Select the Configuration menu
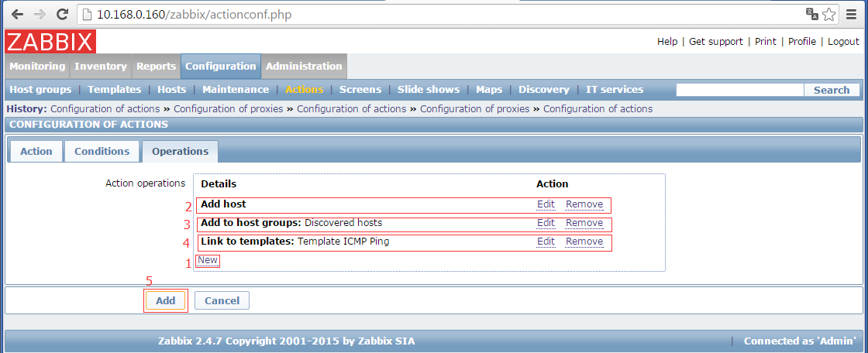The height and width of the screenshot is (353, 868). coord(221,67)
